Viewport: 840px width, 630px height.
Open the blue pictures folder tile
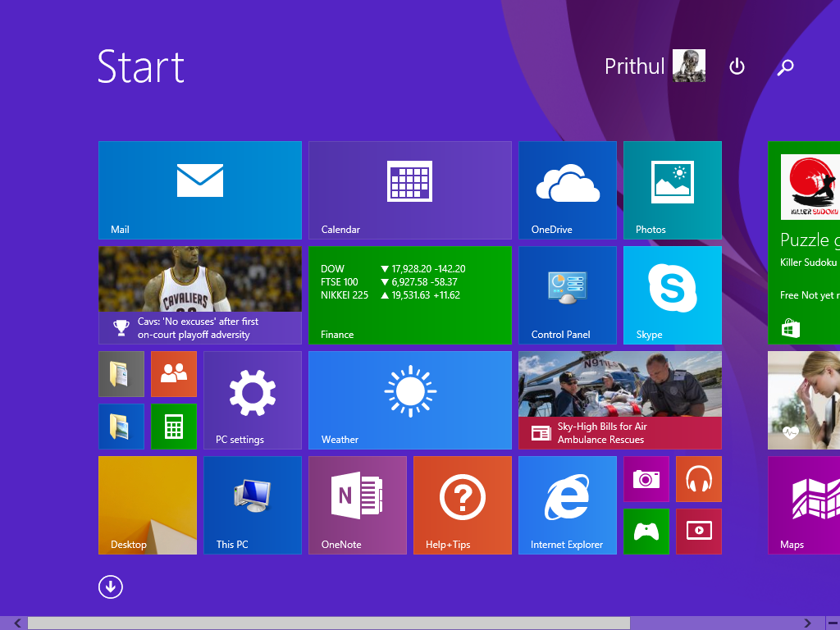pyautogui.click(x=121, y=427)
